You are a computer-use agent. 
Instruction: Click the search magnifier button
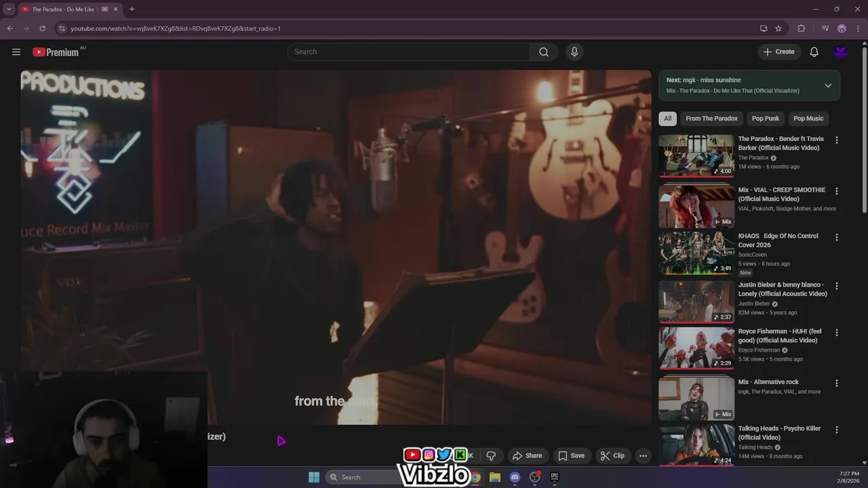tap(544, 52)
